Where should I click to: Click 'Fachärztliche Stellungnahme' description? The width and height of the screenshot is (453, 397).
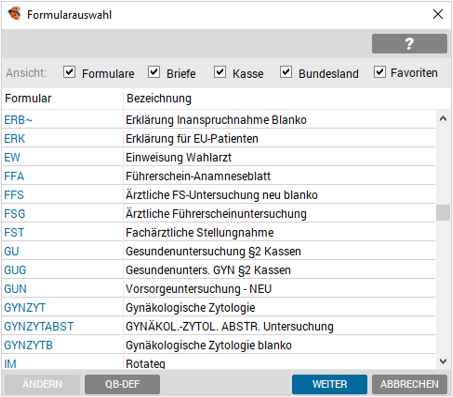200,232
